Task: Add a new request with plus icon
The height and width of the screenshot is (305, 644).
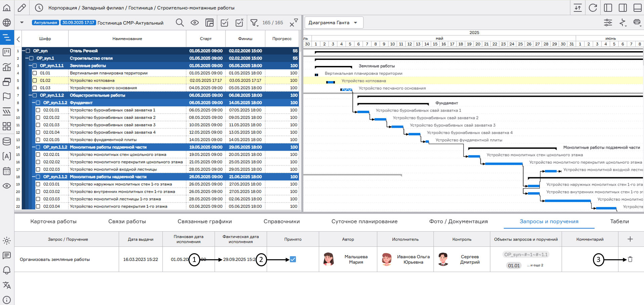Action: pyautogui.click(x=630, y=239)
